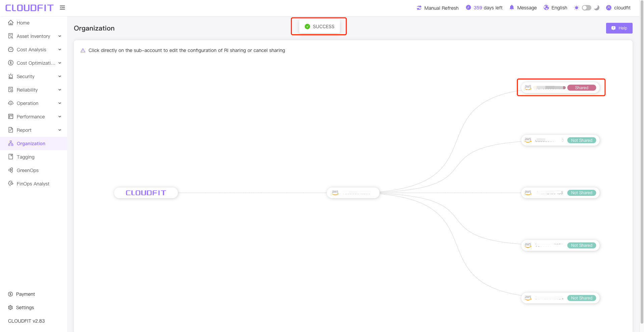Image resolution: width=644 pixels, height=332 pixels.
Task: Click the cloudfit user avatar icon
Action: pos(609,8)
